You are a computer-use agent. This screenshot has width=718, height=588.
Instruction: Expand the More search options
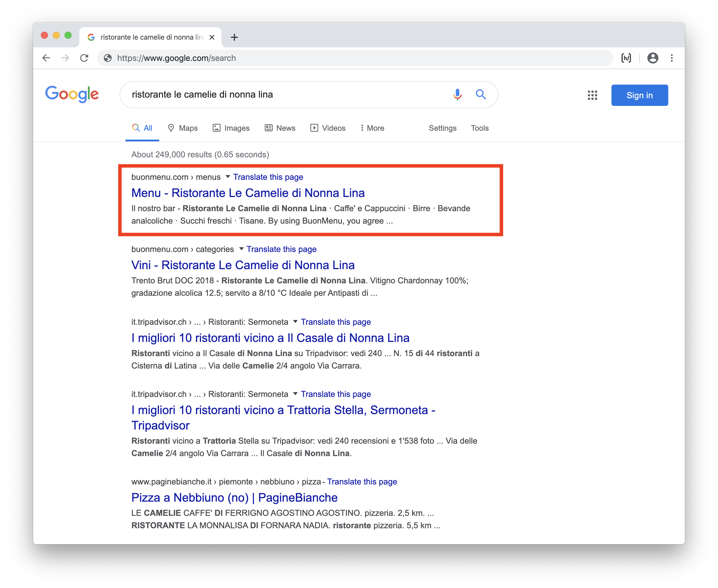pos(372,128)
